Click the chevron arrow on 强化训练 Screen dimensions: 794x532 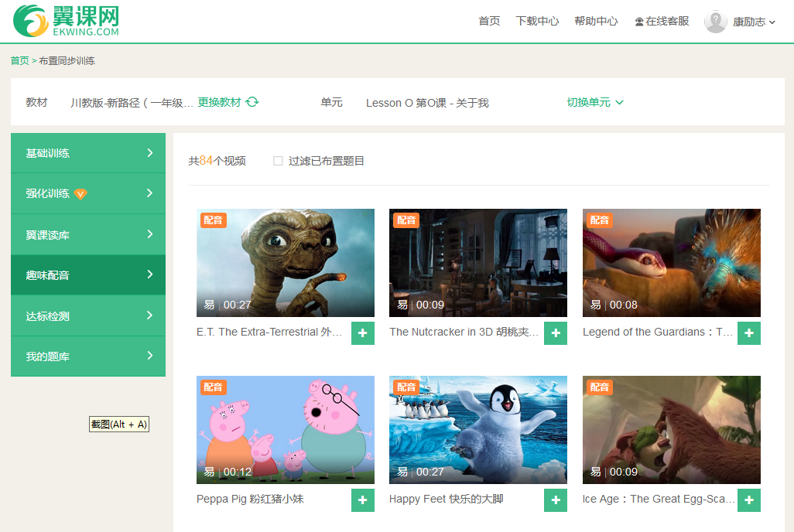coord(149,193)
